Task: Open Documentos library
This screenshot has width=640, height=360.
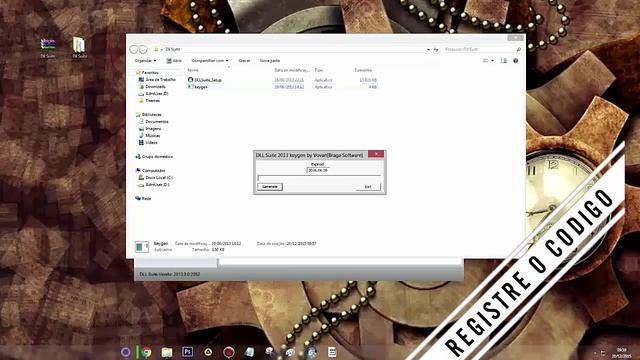Action: click(157, 122)
